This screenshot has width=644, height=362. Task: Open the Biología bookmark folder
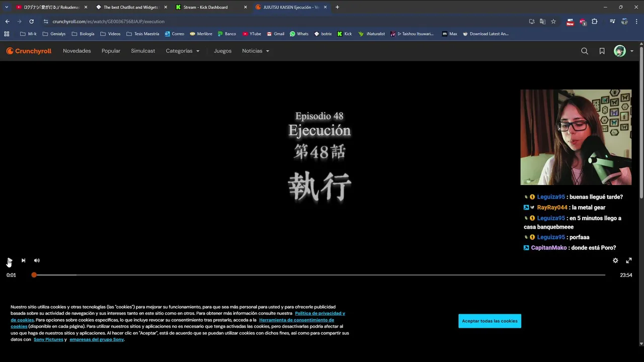click(83, 34)
